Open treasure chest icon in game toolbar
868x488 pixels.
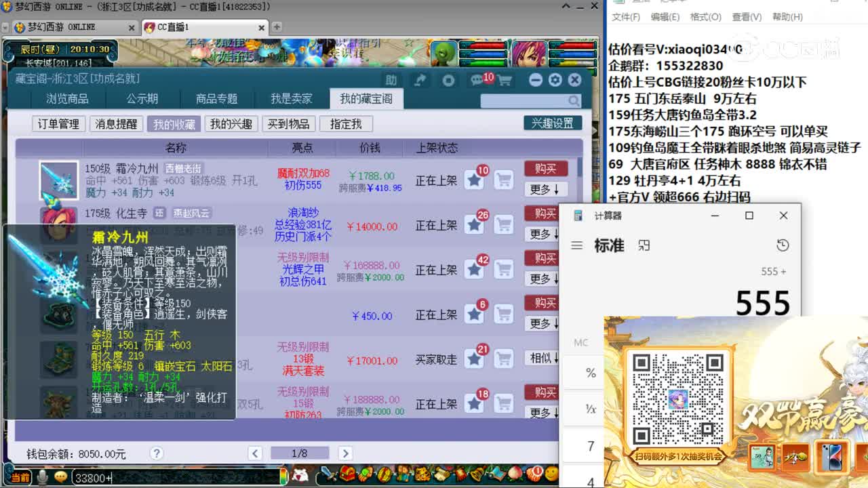349,474
